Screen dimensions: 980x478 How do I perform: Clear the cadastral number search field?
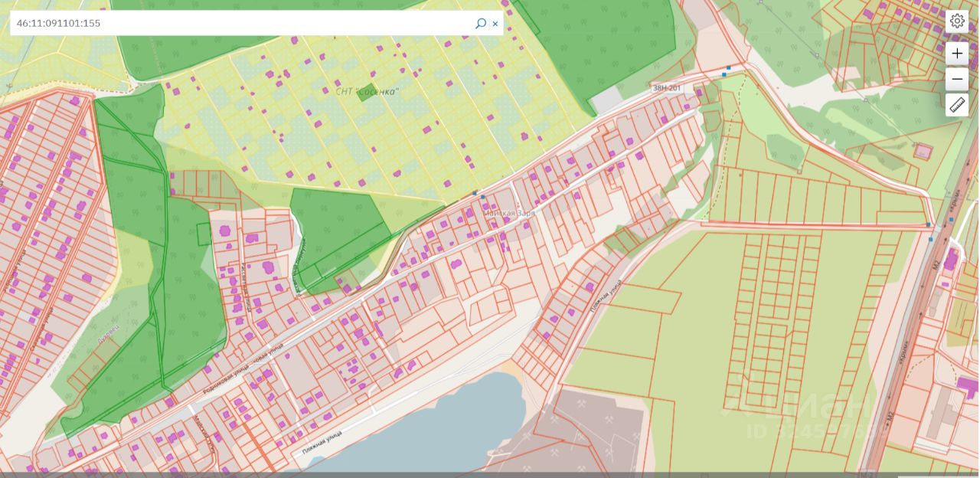(x=495, y=24)
